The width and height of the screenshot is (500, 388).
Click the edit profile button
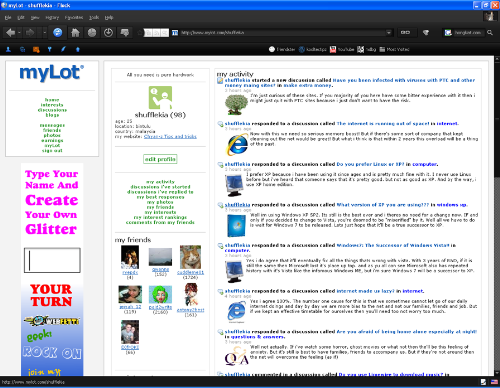point(160,159)
